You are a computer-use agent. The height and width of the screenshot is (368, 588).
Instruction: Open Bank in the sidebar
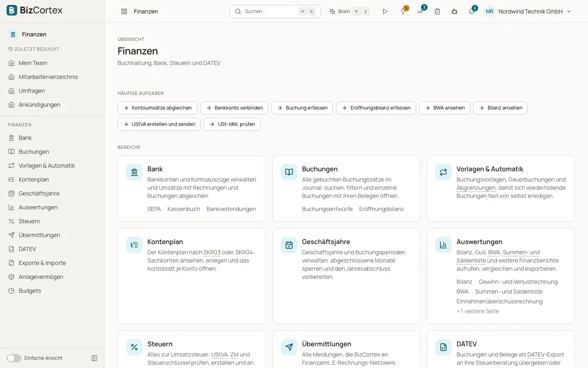pos(52,138)
